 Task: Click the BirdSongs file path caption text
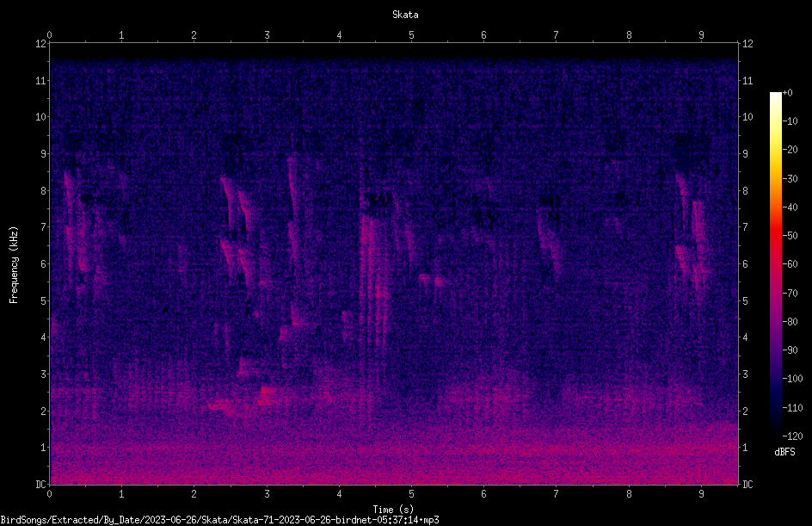pos(219,520)
